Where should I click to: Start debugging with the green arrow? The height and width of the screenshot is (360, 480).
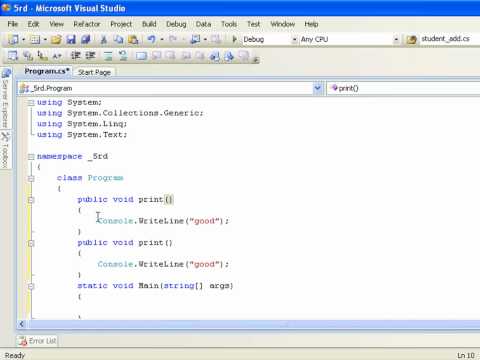(x=234, y=39)
